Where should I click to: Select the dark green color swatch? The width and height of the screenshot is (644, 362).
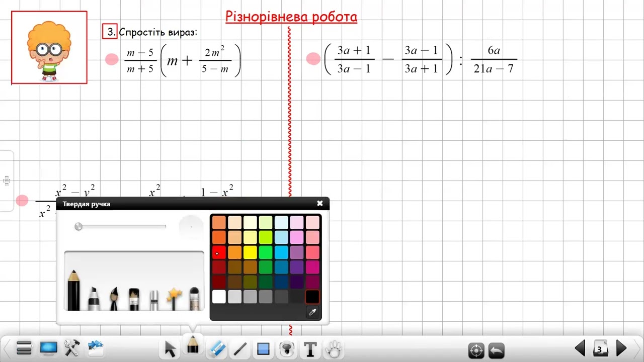click(x=266, y=282)
